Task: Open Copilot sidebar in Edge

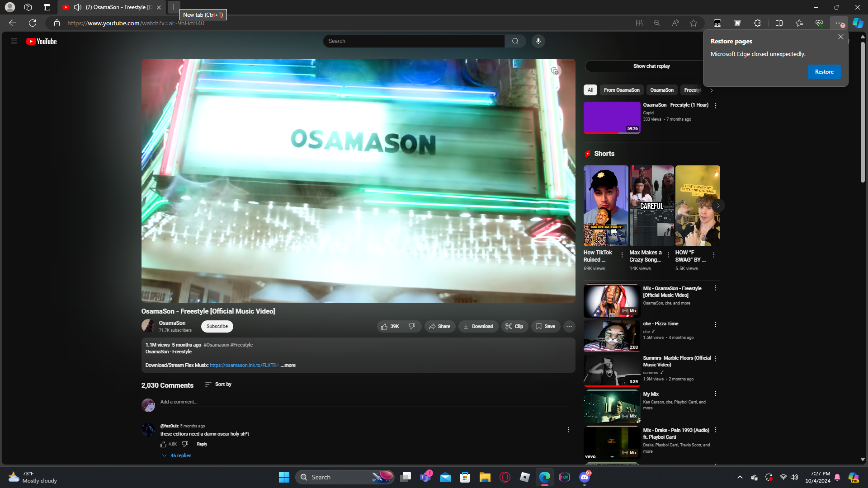Action: pyautogui.click(x=858, y=23)
